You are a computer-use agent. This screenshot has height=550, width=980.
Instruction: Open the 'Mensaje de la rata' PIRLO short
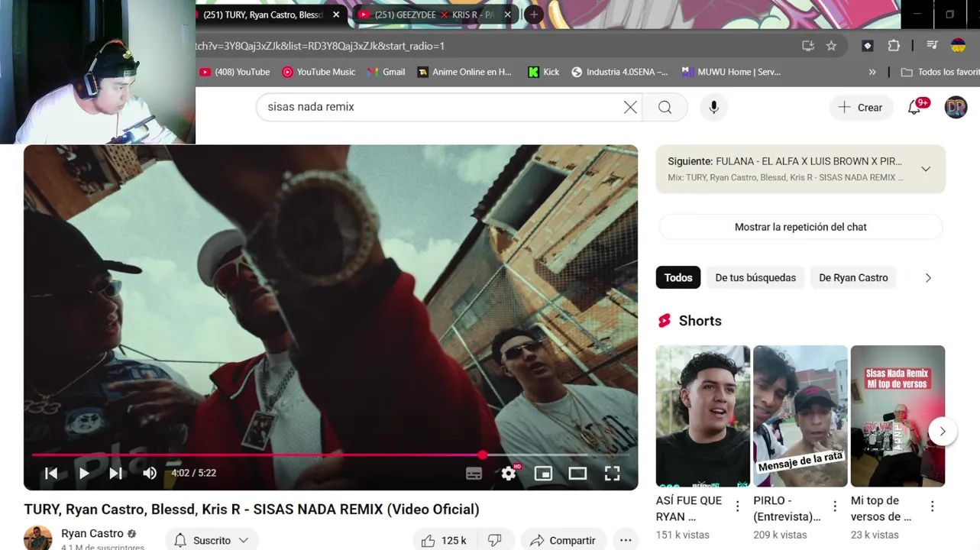click(x=800, y=416)
